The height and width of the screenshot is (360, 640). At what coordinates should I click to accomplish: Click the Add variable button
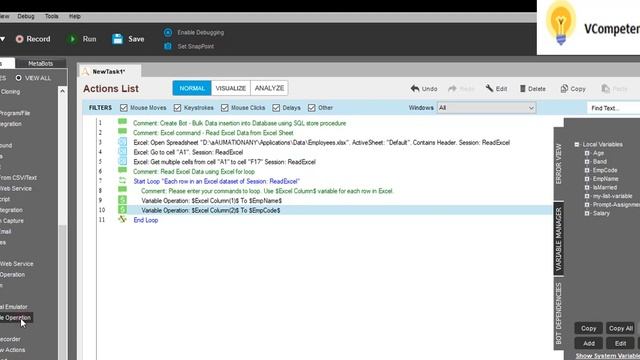(x=589, y=343)
